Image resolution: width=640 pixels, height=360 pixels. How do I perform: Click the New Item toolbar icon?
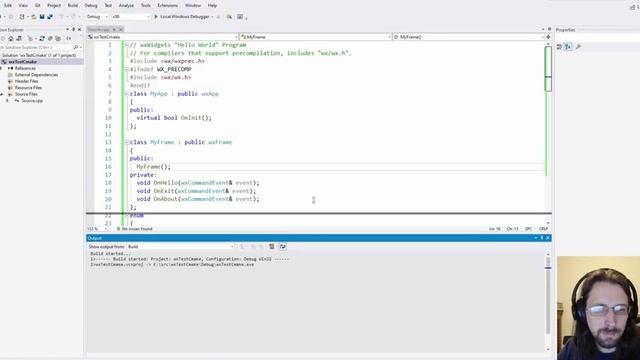(x=22, y=17)
